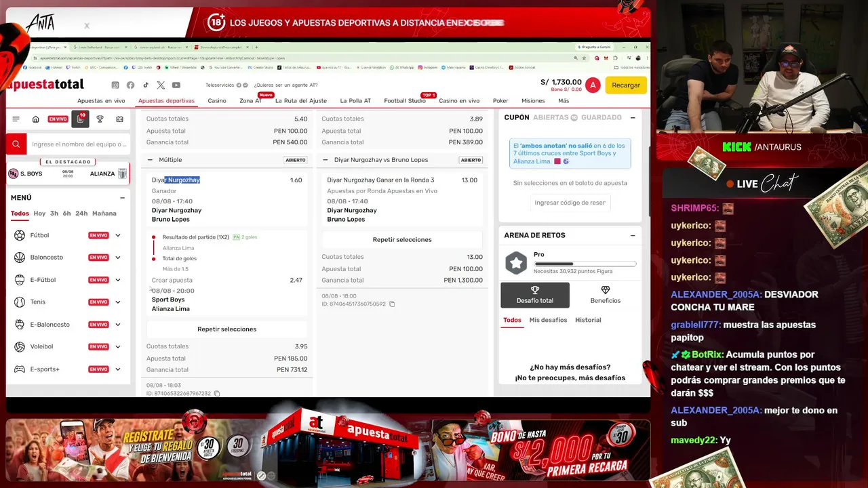Open La Polla AT tab

point(355,101)
